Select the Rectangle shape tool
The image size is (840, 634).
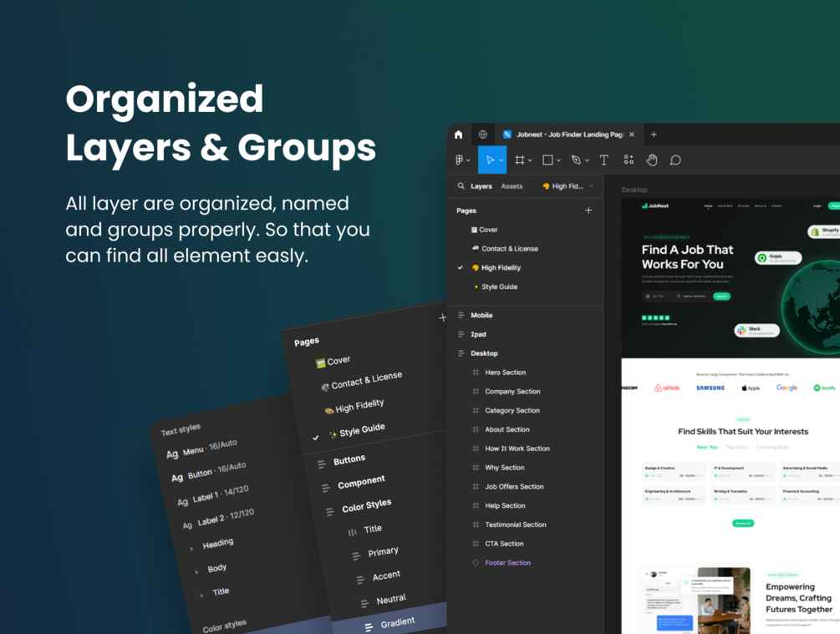(x=547, y=160)
